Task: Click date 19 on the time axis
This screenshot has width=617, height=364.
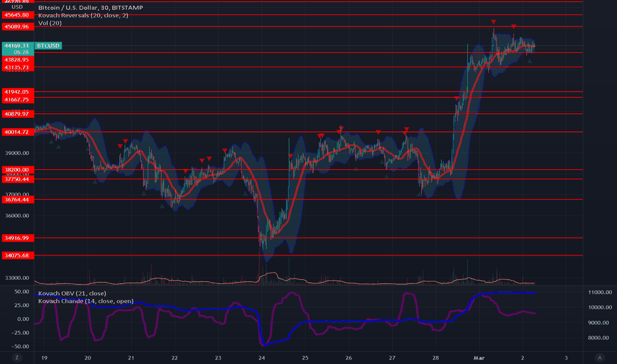Action: click(44, 357)
